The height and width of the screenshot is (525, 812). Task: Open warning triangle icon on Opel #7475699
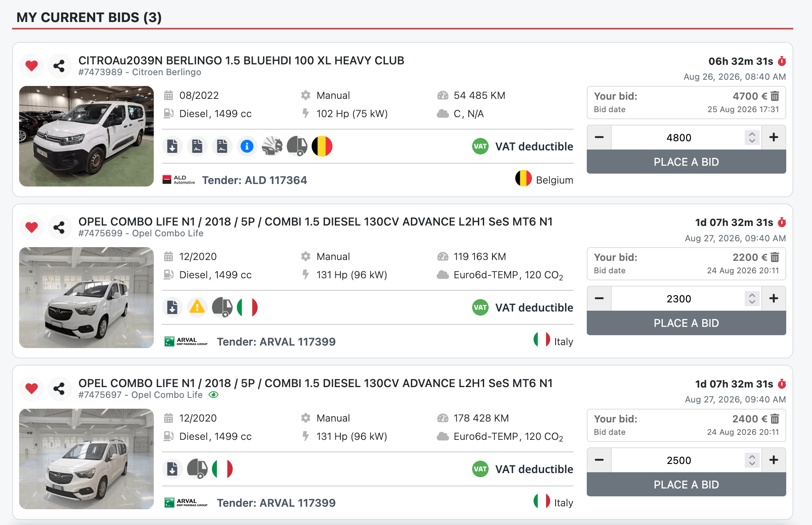[197, 307]
